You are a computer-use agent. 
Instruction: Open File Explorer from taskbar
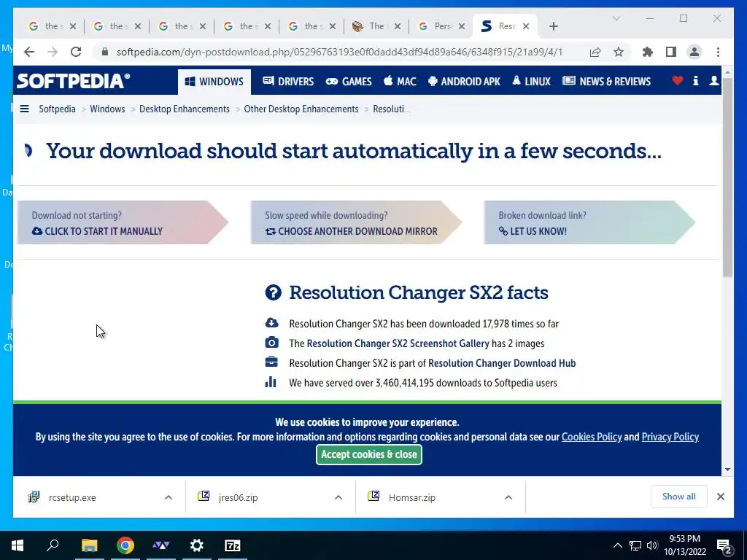89,545
